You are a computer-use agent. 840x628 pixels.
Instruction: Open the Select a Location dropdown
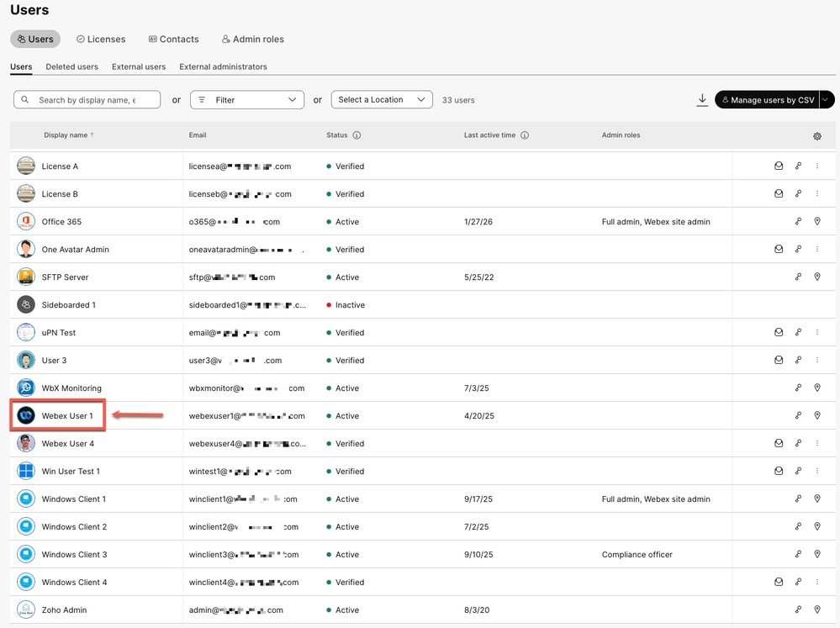click(x=381, y=99)
